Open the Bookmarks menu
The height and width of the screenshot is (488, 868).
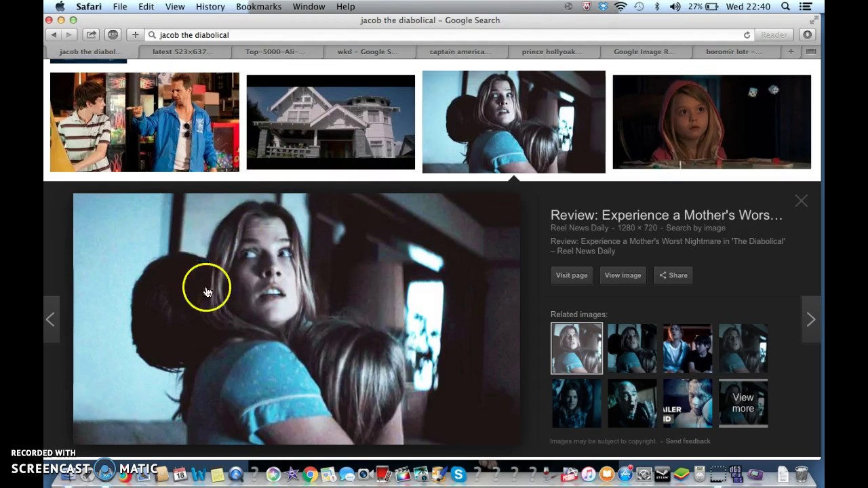click(258, 7)
